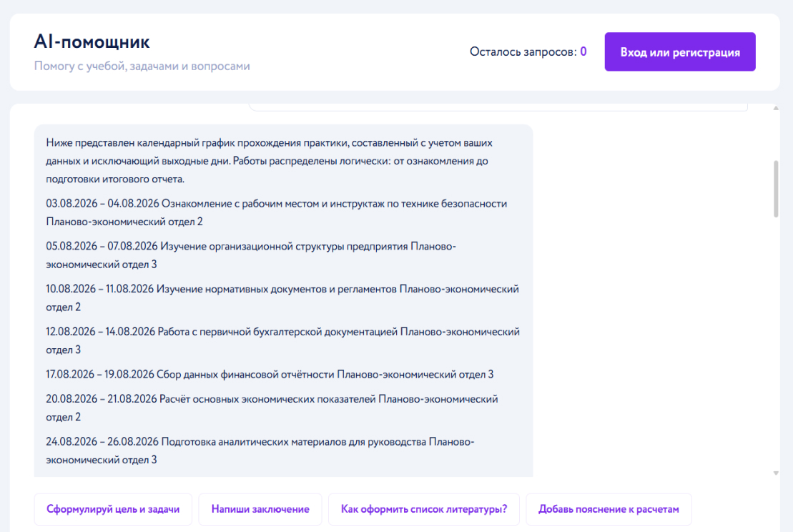Click the chat scrollbar down arrow
This screenshot has width=793, height=532.
click(x=776, y=473)
